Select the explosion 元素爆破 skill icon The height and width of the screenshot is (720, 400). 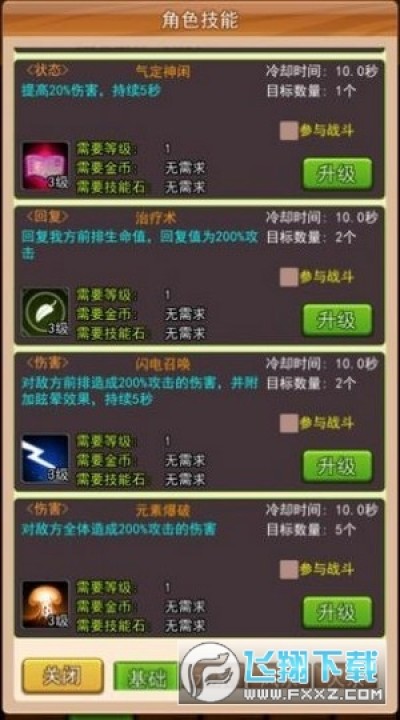tap(45, 604)
